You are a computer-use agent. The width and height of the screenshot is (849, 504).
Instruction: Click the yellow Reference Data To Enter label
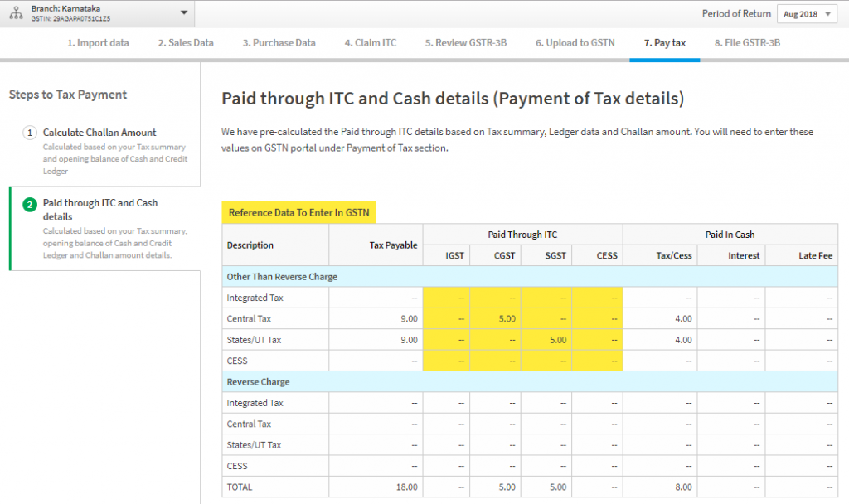(x=300, y=212)
